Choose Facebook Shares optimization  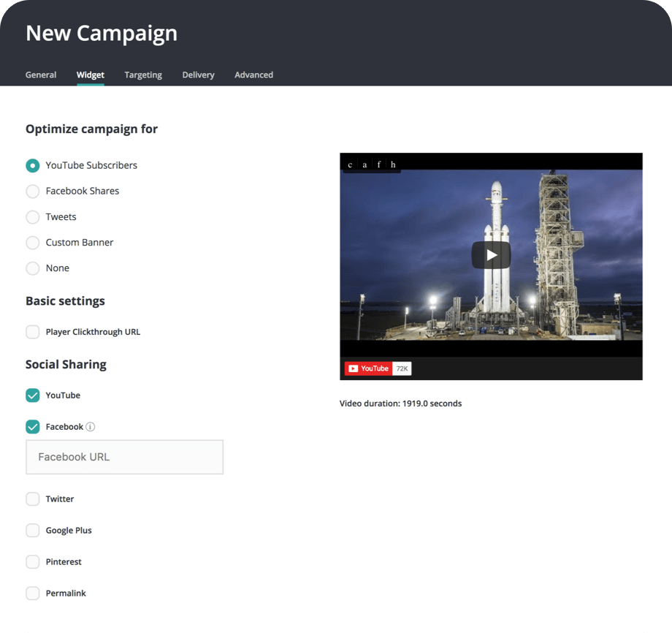pos(33,191)
